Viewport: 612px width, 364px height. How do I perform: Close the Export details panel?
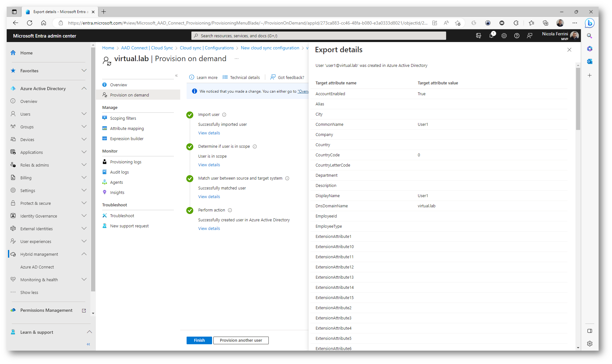[569, 50]
